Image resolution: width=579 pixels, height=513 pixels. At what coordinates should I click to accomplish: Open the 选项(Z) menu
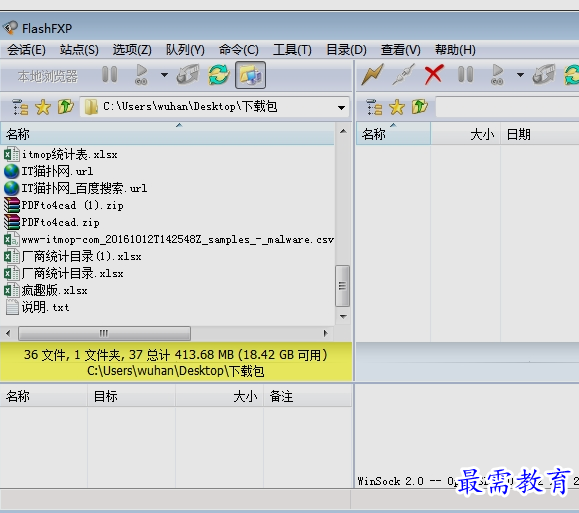132,49
